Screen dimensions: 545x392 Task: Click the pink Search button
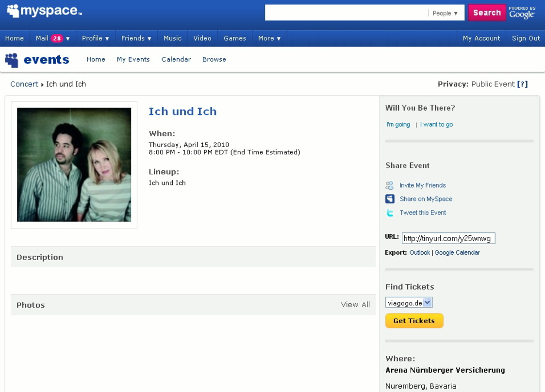[487, 13]
